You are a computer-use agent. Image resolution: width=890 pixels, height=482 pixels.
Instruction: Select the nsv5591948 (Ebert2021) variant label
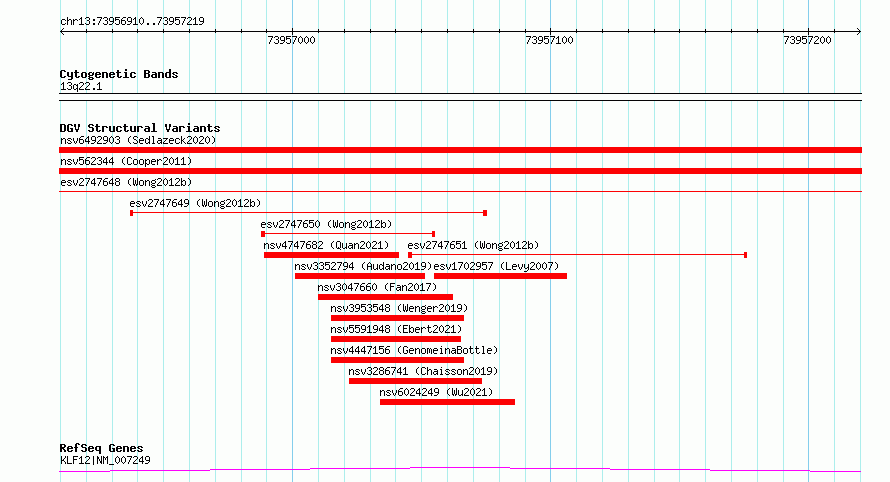pos(396,329)
